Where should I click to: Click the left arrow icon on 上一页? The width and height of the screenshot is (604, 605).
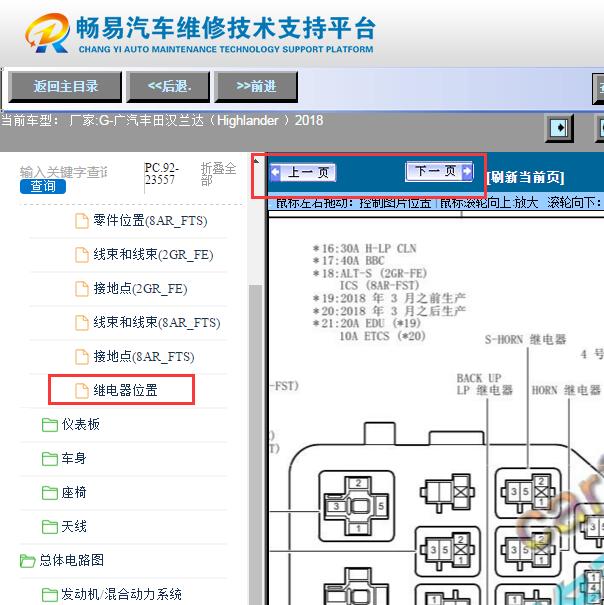pos(276,172)
